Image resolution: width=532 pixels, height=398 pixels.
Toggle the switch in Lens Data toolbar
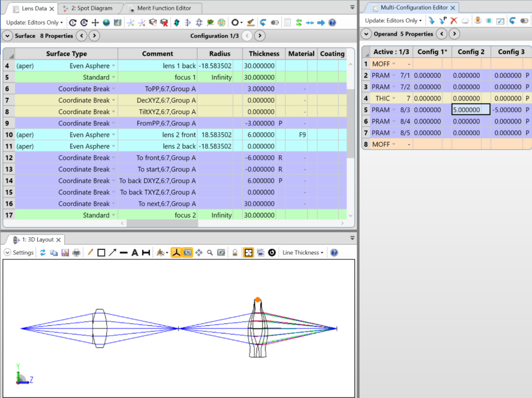275,22
